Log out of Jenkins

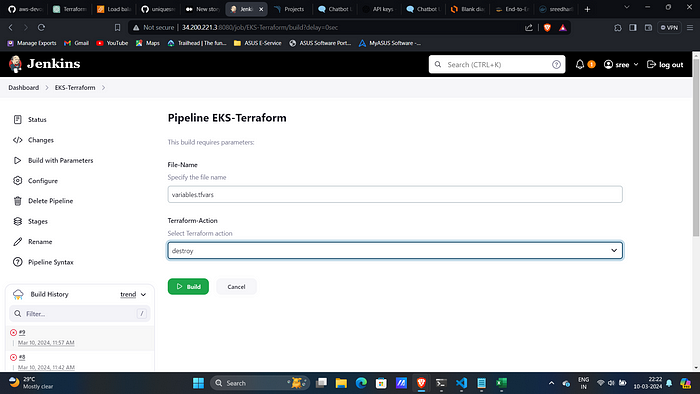coord(665,64)
